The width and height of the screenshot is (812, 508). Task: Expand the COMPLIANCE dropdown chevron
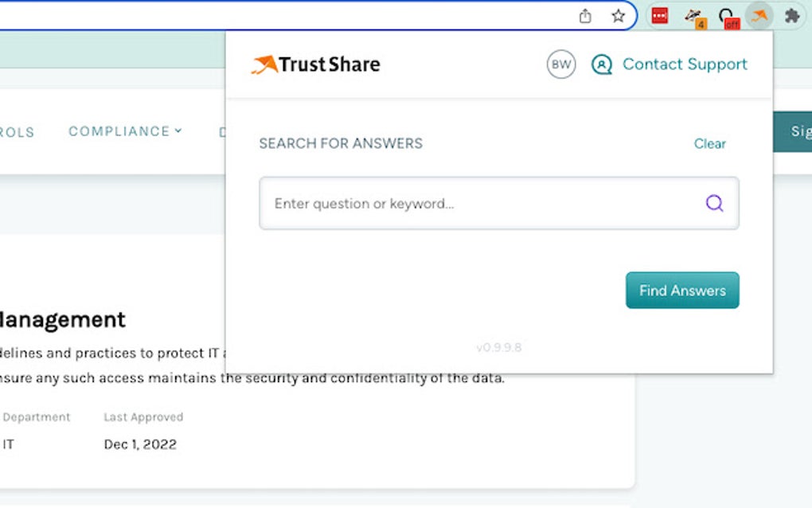(178, 131)
